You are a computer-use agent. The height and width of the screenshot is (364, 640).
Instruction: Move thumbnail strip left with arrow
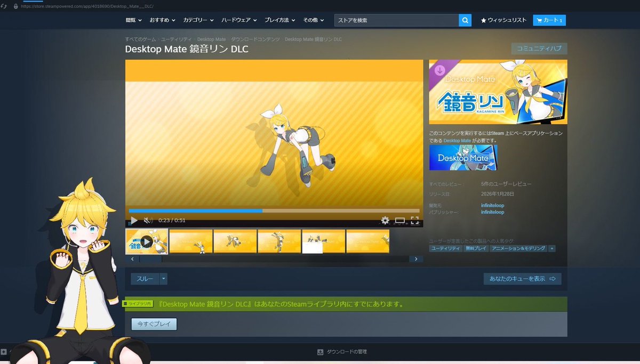(x=132, y=259)
